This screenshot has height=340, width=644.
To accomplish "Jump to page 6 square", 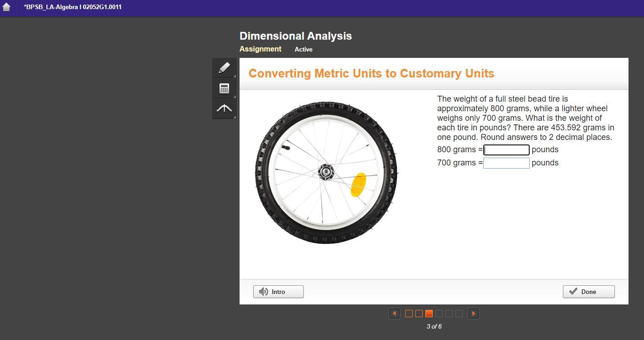I will pos(459,314).
